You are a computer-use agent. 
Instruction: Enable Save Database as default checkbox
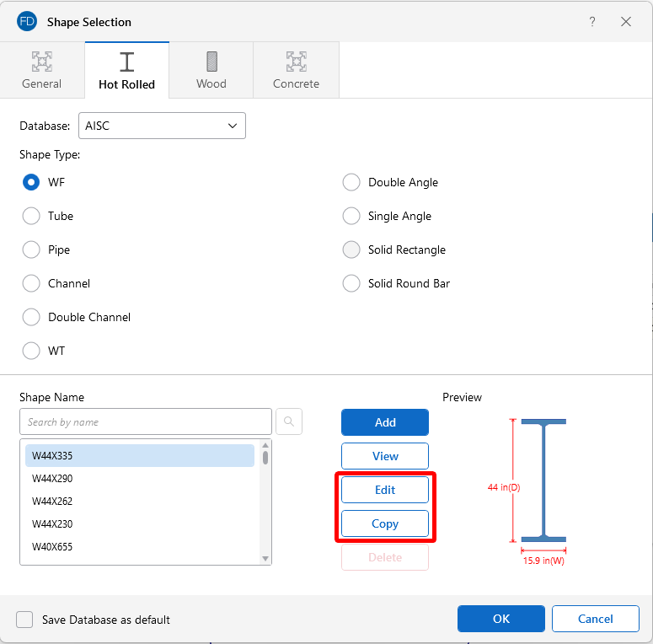pyautogui.click(x=25, y=620)
